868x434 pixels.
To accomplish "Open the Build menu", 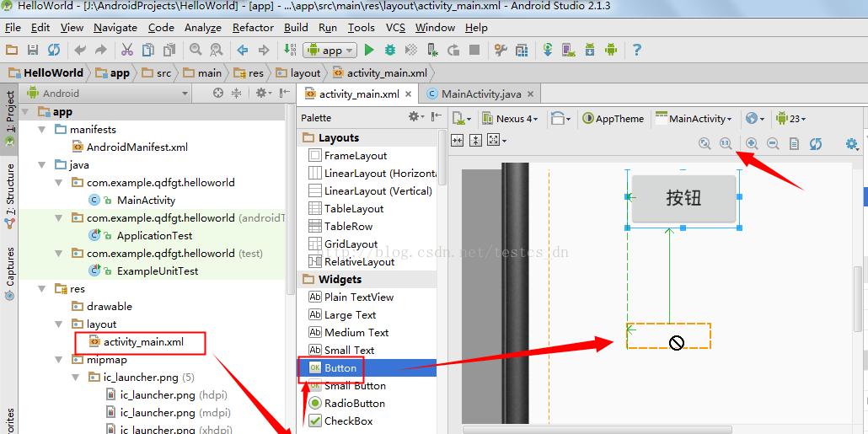I will pos(296,28).
